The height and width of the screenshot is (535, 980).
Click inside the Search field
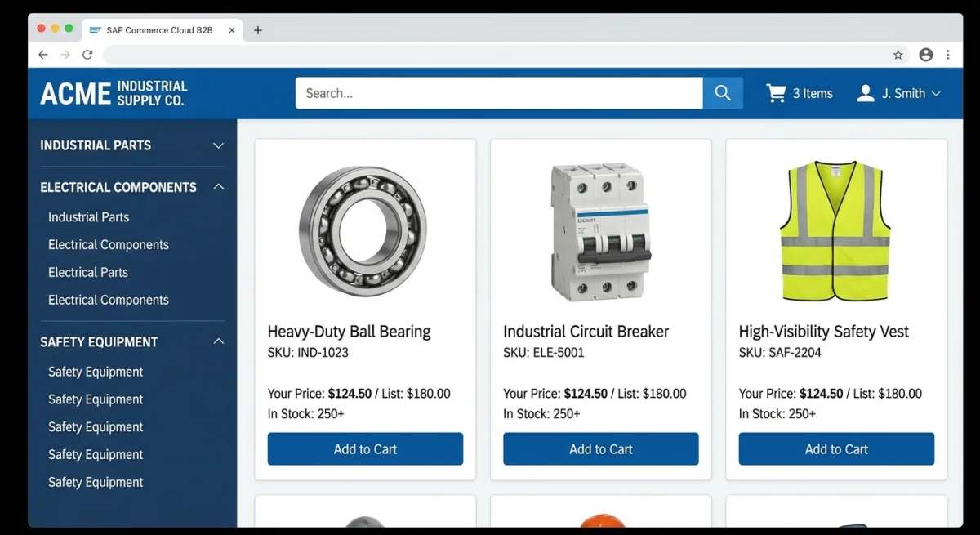click(x=498, y=92)
